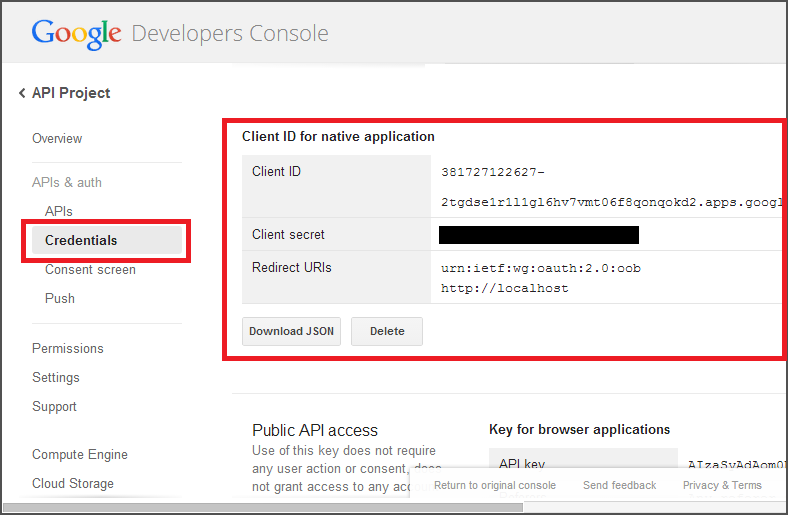Viewport: 788px width, 515px height.
Task: Click the Client secret label
Action: click(x=288, y=235)
